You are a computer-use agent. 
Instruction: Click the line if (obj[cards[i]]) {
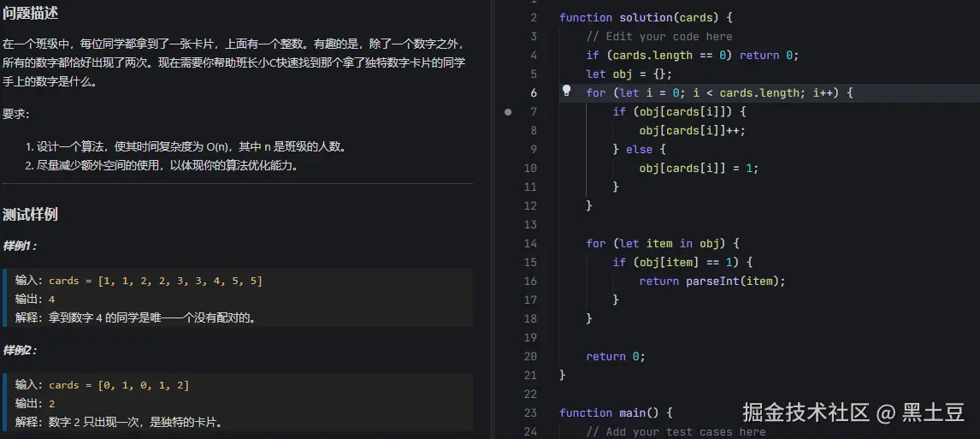coord(680,112)
